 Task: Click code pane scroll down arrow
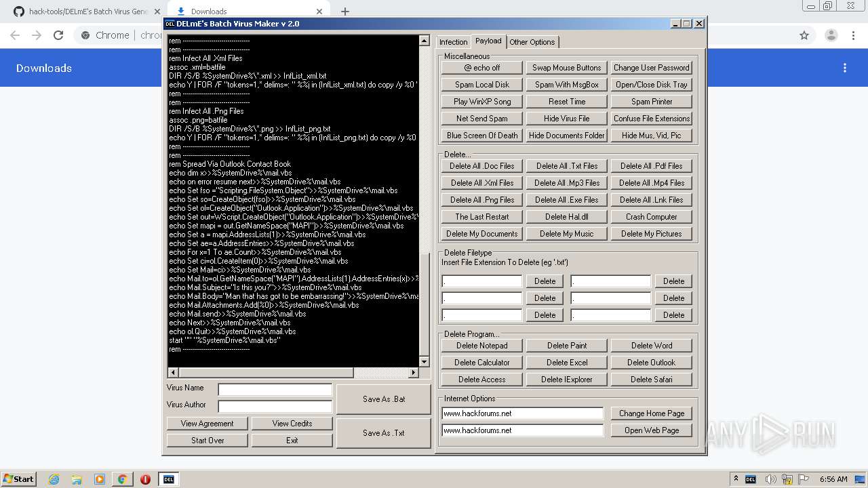pyautogui.click(x=425, y=362)
